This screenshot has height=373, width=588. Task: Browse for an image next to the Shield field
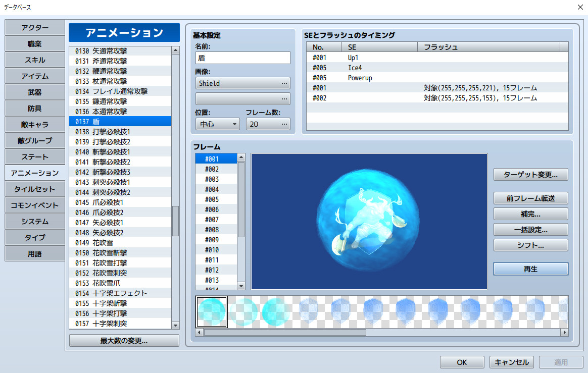click(285, 82)
